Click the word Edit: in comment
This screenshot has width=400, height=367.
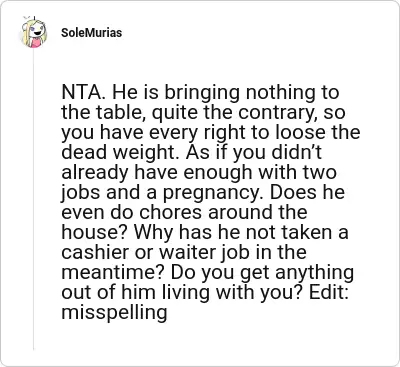point(328,292)
